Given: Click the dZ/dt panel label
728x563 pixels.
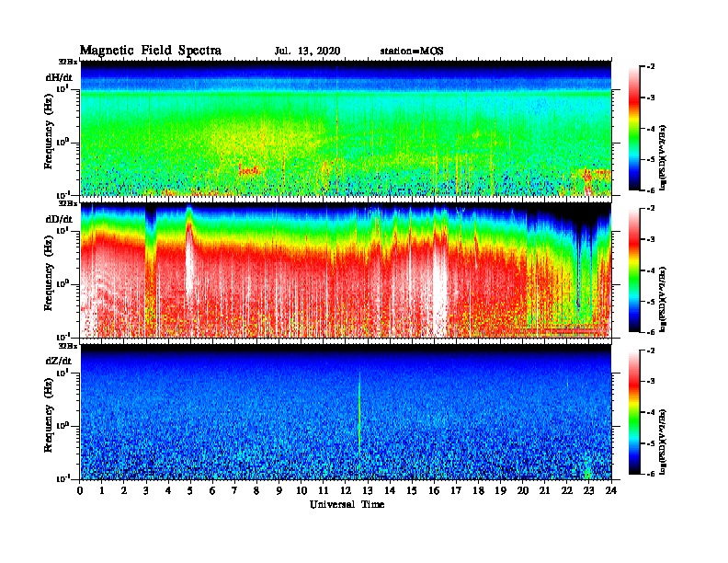Looking at the screenshot, I should [59, 361].
